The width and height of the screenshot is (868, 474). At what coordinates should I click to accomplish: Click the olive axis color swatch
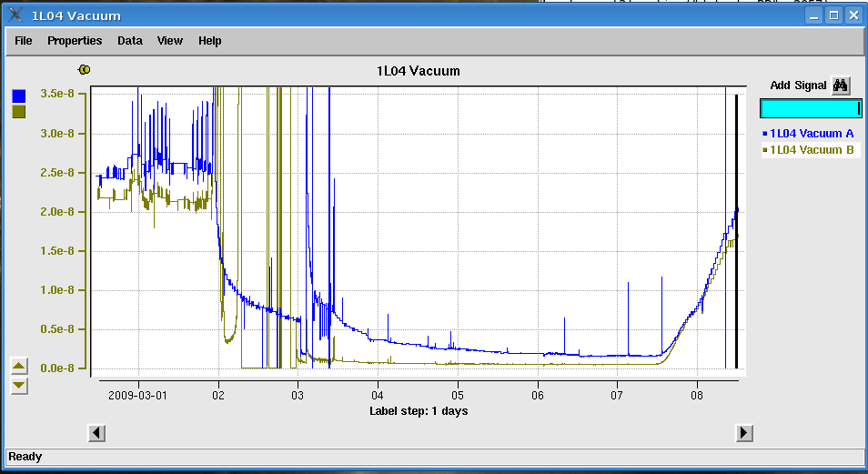pos(19,111)
